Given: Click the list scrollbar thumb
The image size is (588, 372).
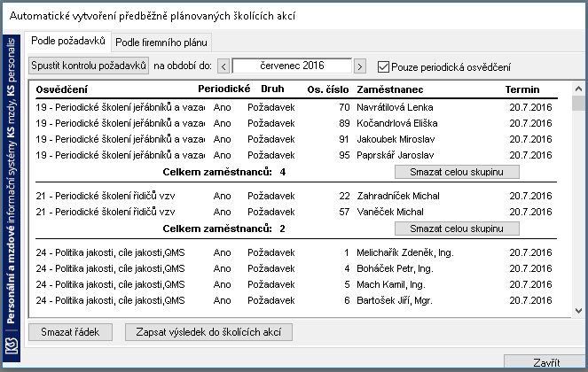Looking at the screenshot, I should (578, 103).
